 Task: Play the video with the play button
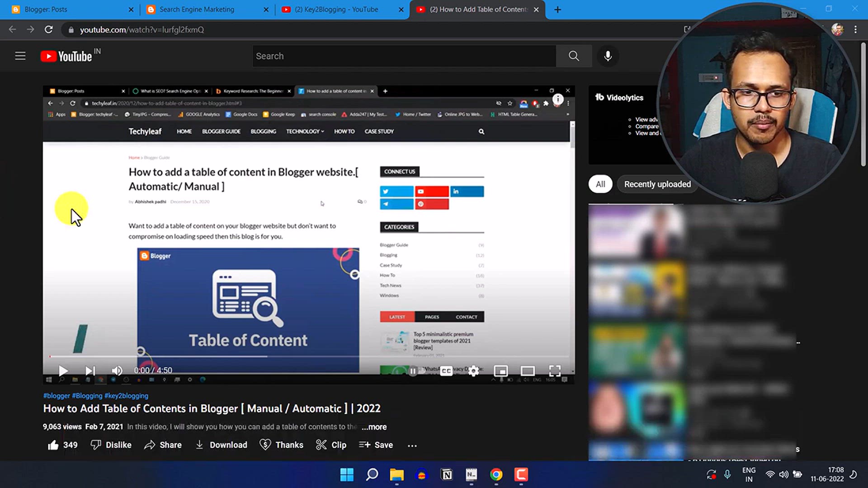63,371
